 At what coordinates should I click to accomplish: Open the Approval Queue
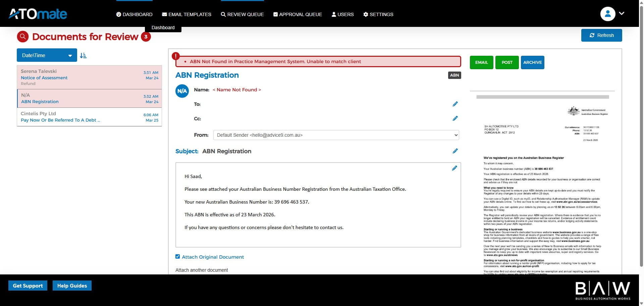coord(298,14)
